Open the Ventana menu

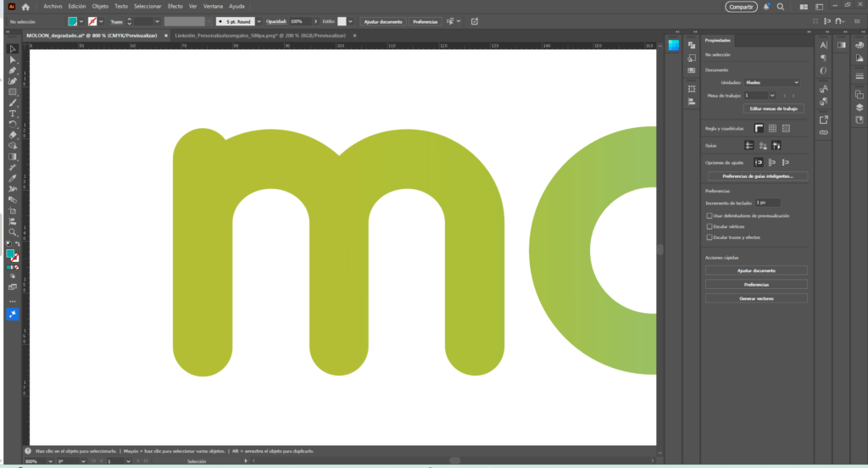pyautogui.click(x=213, y=7)
